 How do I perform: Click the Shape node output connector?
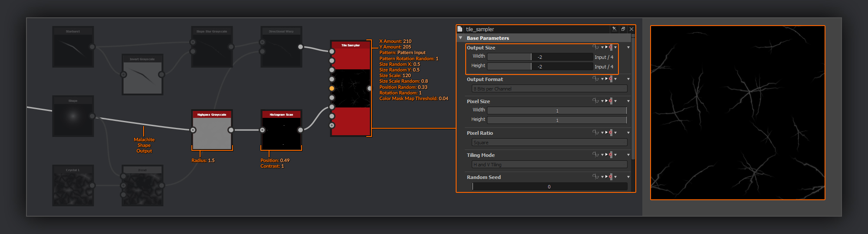[92, 116]
